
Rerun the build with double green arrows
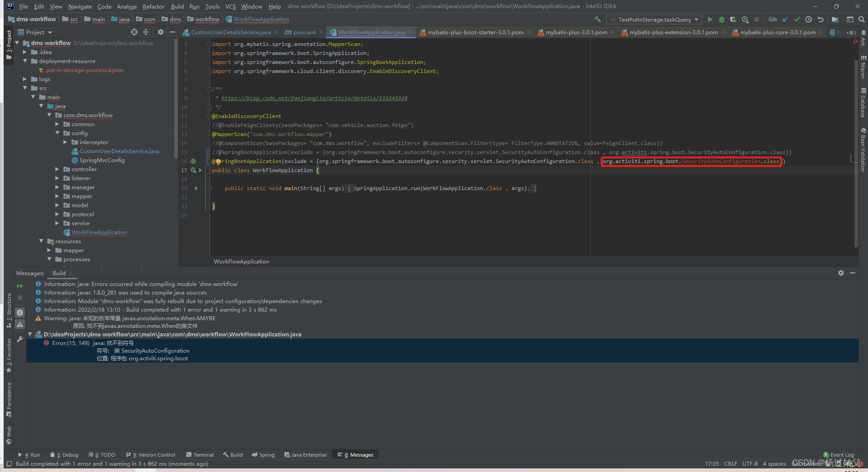click(20, 286)
